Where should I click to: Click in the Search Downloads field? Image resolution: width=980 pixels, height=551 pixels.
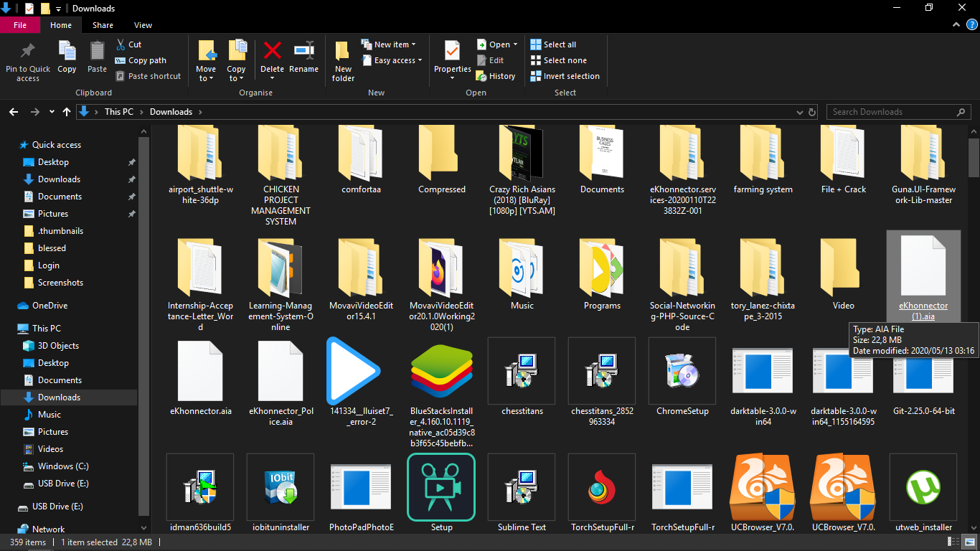892,112
